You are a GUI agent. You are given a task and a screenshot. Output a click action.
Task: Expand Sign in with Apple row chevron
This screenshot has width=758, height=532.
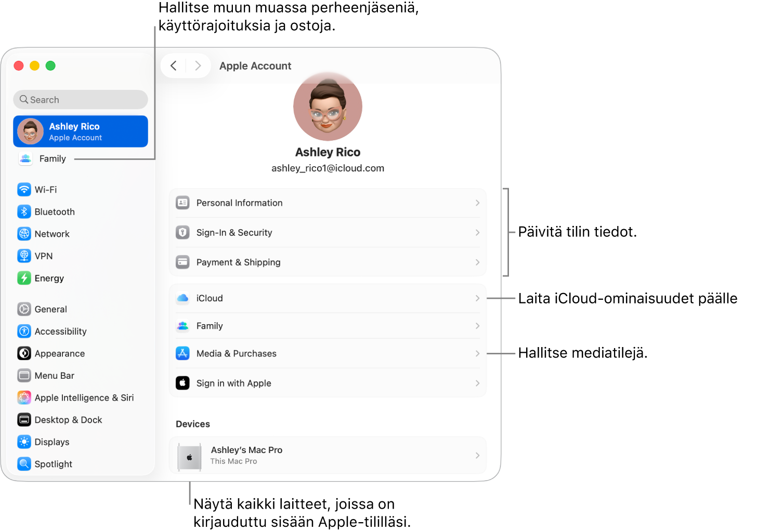tap(477, 383)
